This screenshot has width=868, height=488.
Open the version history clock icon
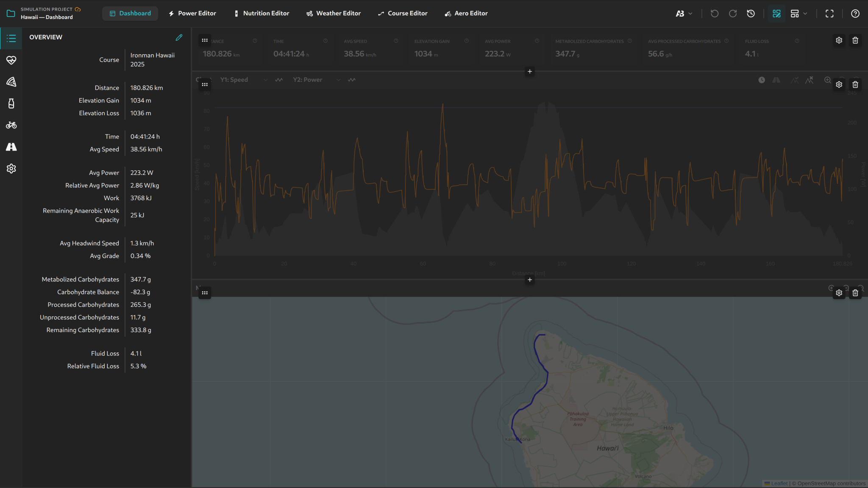(x=751, y=14)
